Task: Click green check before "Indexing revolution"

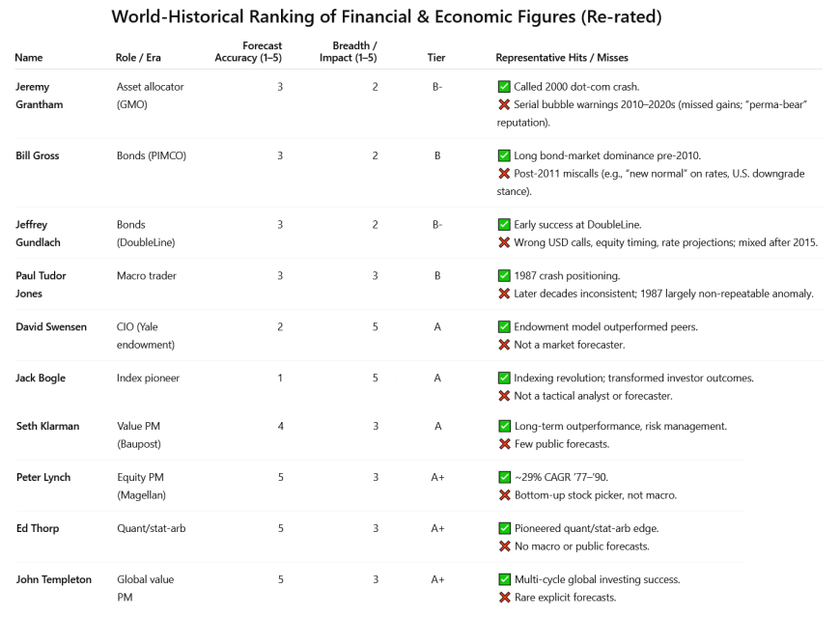Action: pos(504,379)
